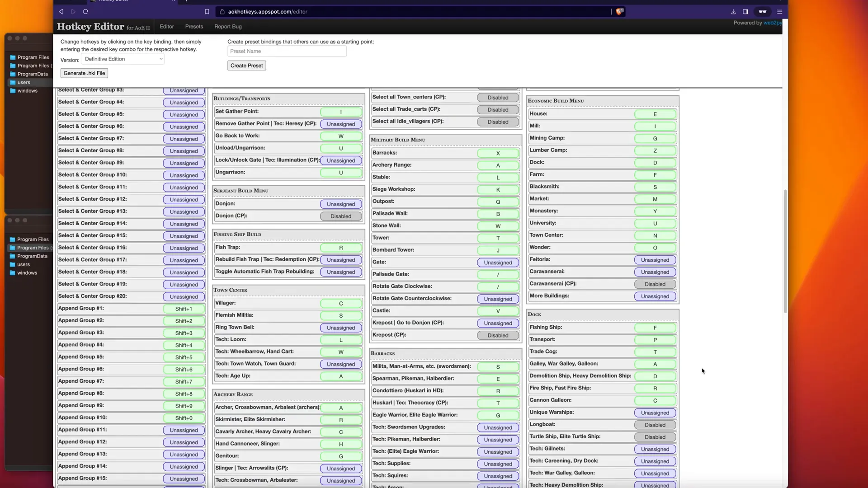Edit the Spearman, Pikeman, Halberdier binding

(498, 380)
